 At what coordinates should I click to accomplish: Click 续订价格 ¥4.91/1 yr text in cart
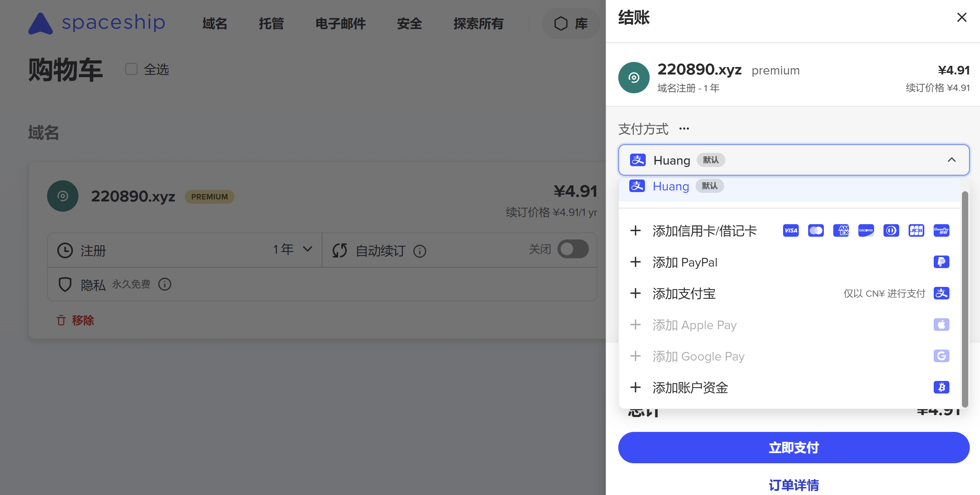pos(552,212)
